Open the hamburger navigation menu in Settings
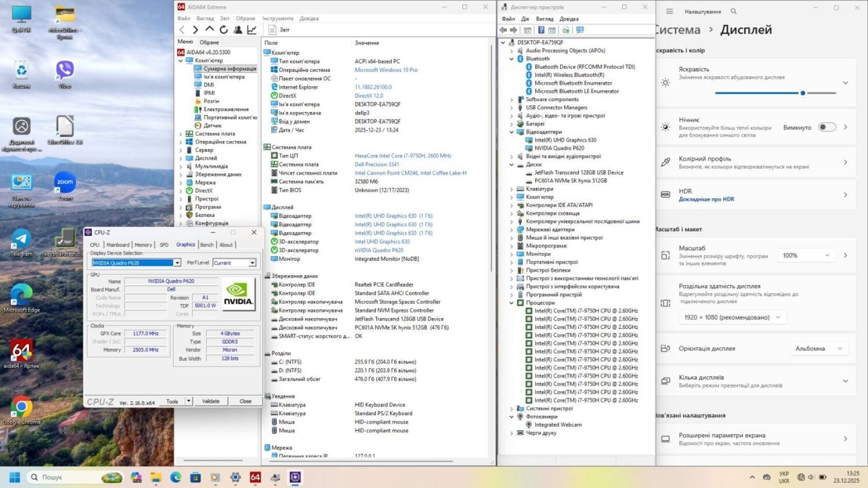 (670, 11)
